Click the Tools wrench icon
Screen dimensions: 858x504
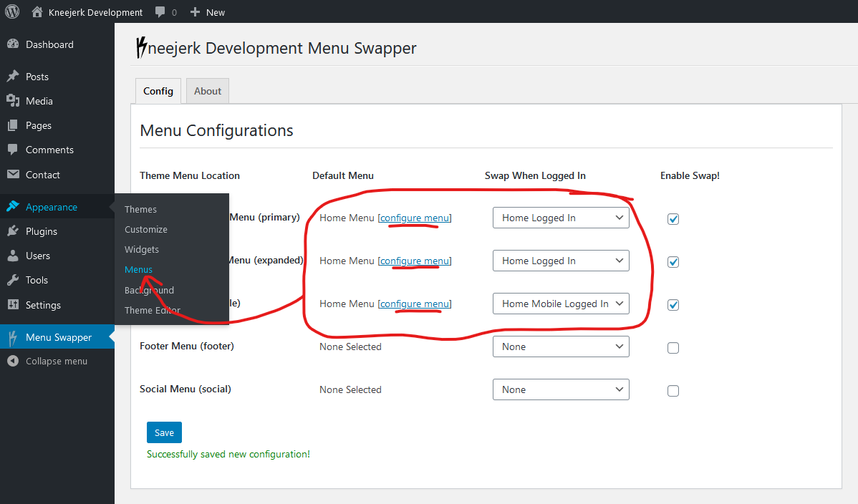13,280
